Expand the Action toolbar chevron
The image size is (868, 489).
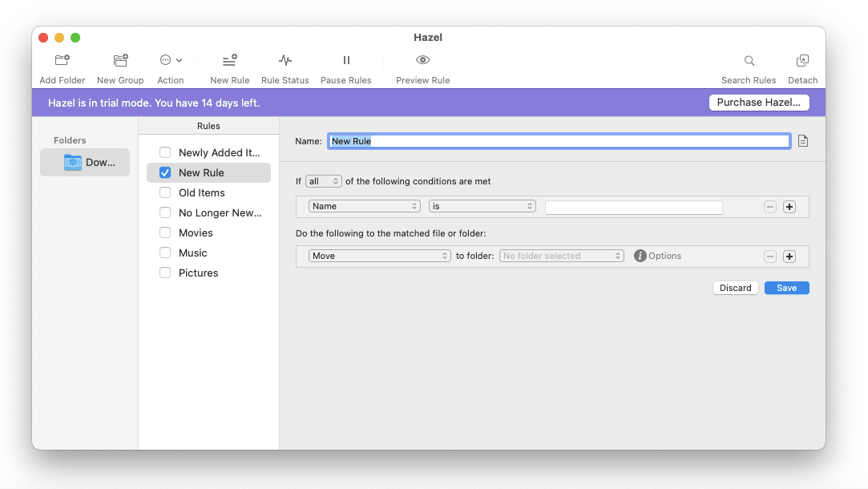(x=179, y=60)
